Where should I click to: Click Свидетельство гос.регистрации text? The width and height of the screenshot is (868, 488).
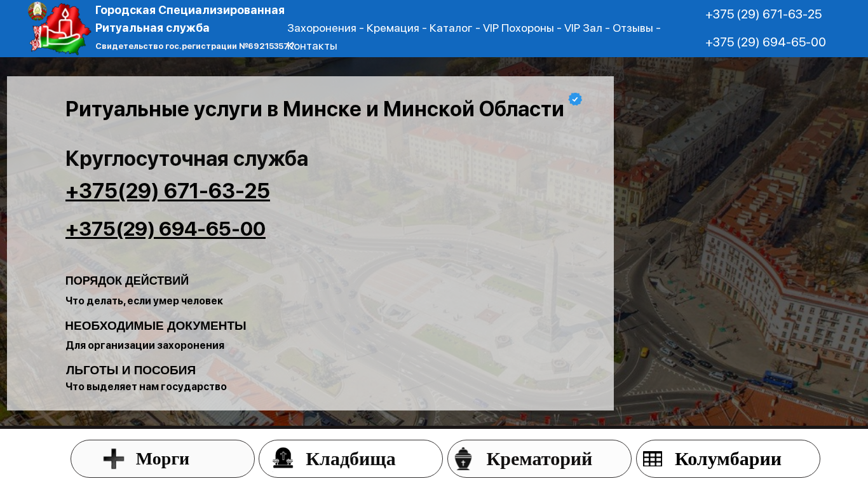(x=194, y=46)
